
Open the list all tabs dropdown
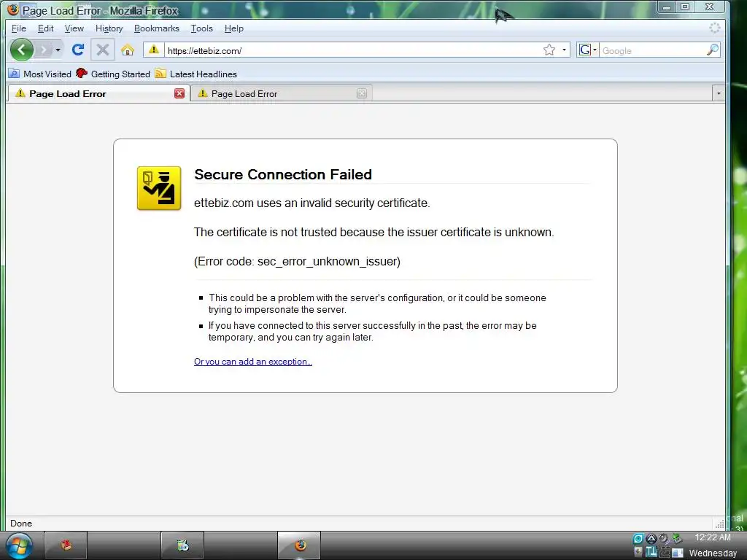(719, 93)
